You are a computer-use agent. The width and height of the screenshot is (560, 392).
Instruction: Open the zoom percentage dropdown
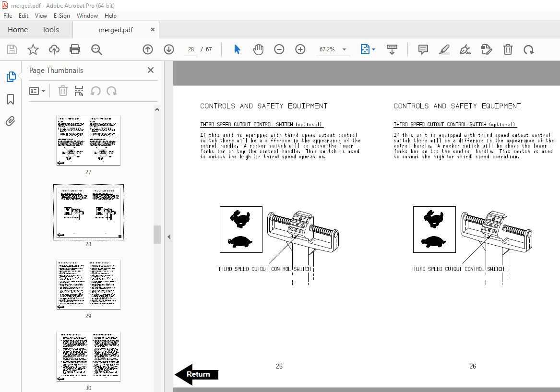344,49
